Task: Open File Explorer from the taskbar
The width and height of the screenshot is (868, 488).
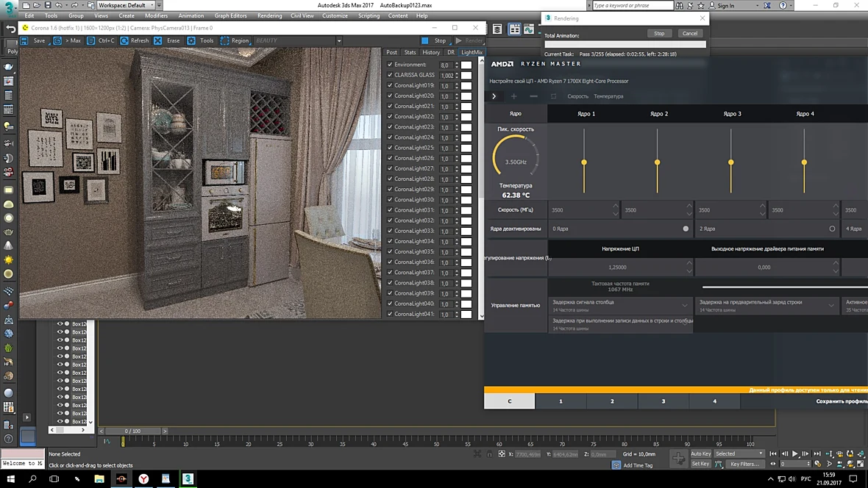Action: [x=99, y=478]
